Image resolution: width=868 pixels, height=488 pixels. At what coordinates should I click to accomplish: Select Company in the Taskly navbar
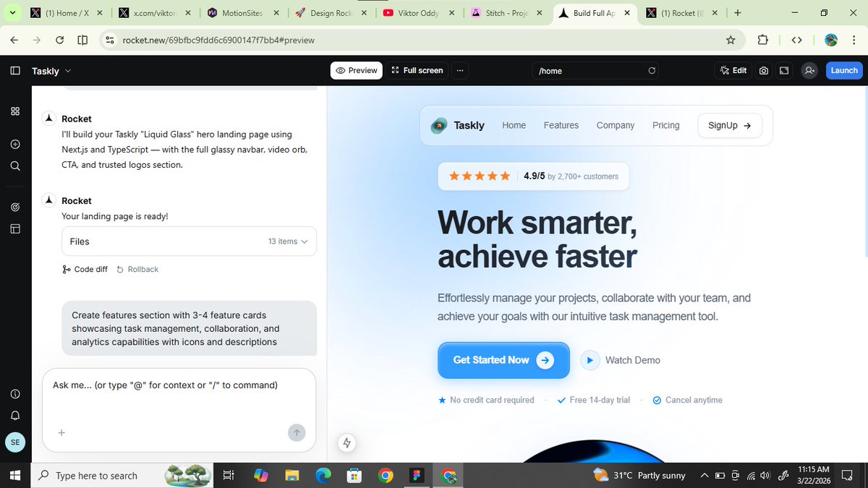pos(616,126)
